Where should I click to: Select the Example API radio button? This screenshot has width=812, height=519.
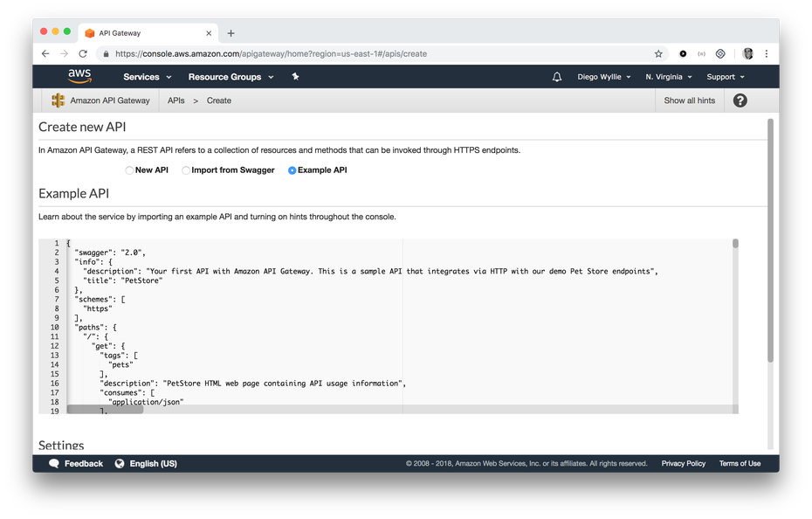[292, 170]
